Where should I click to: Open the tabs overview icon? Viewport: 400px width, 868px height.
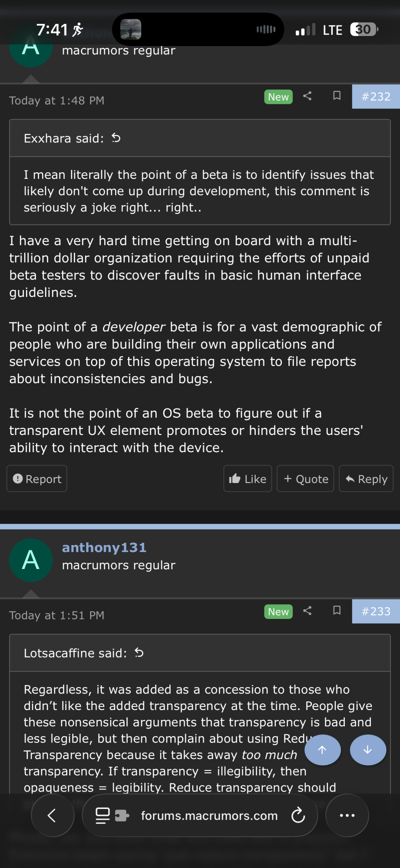(103, 815)
